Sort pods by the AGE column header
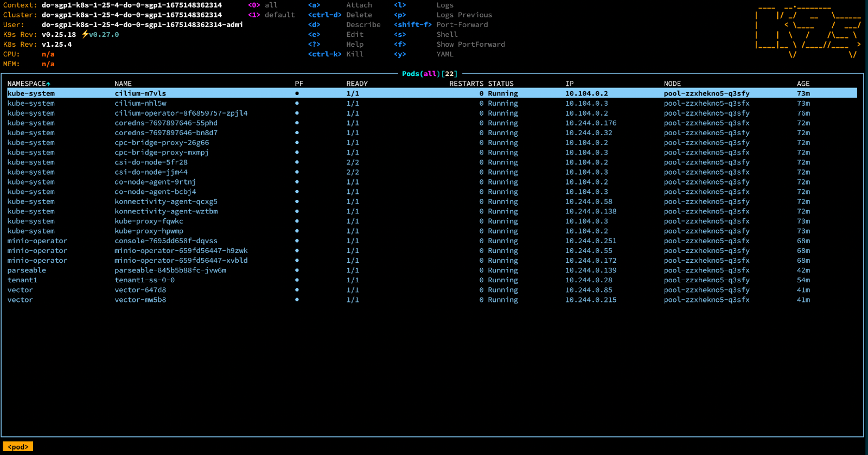This screenshot has width=868, height=455. [803, 84]
